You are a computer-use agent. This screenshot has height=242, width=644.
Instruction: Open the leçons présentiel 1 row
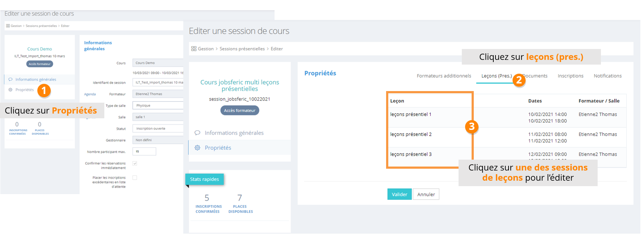point(411,114)
